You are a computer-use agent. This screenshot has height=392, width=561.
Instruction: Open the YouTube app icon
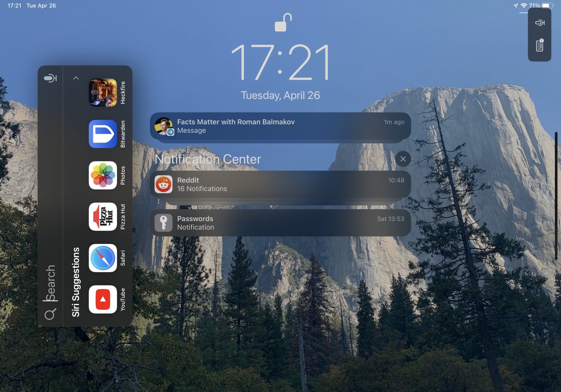pos(103,299)
